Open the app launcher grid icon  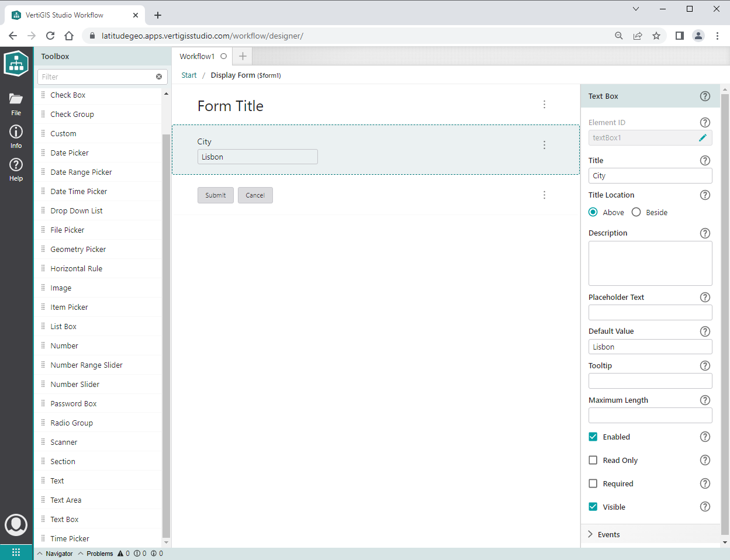tap(16, 552)
